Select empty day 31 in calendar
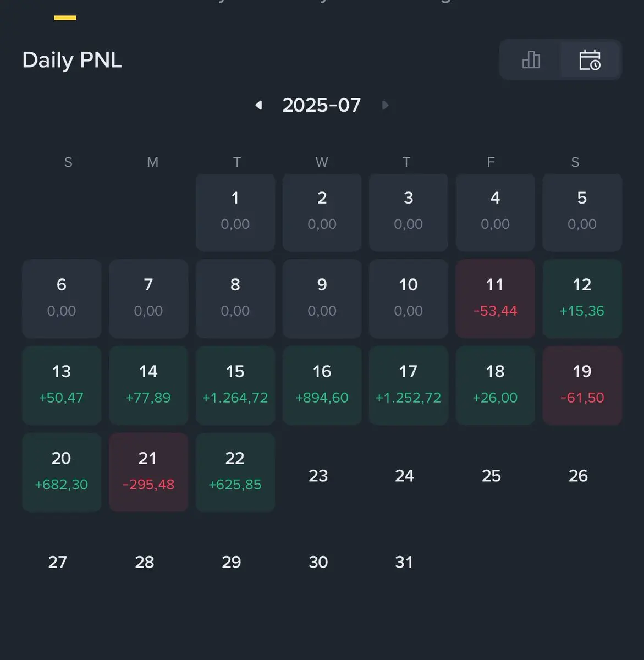Viewport: 644px width, 660px height. [x=404, y=562]
